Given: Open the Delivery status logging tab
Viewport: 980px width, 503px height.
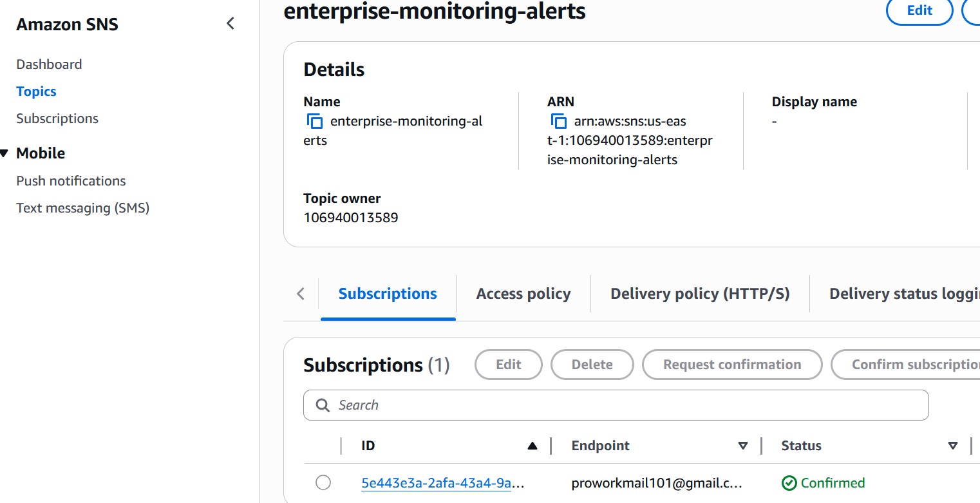Looking at the screenshot, I should [904, 294].
